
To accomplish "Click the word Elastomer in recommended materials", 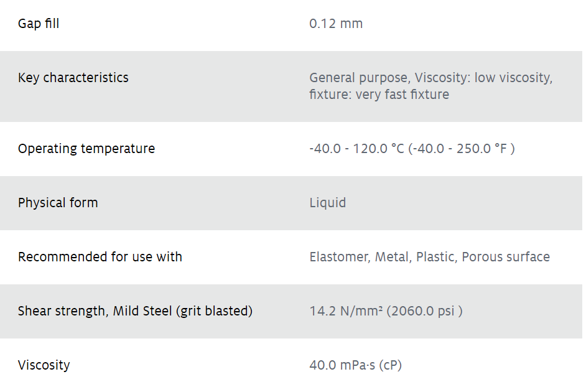I will click(340, 257).
